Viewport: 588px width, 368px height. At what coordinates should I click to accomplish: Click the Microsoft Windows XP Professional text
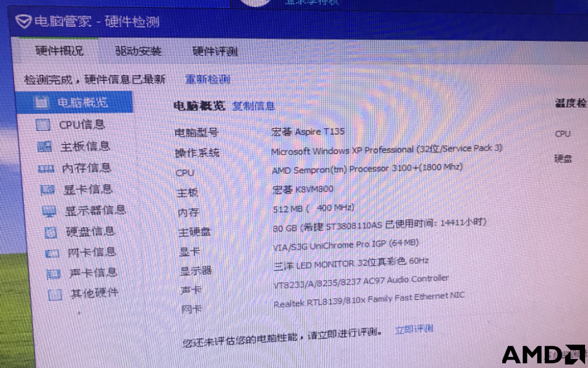pos(342,150)
